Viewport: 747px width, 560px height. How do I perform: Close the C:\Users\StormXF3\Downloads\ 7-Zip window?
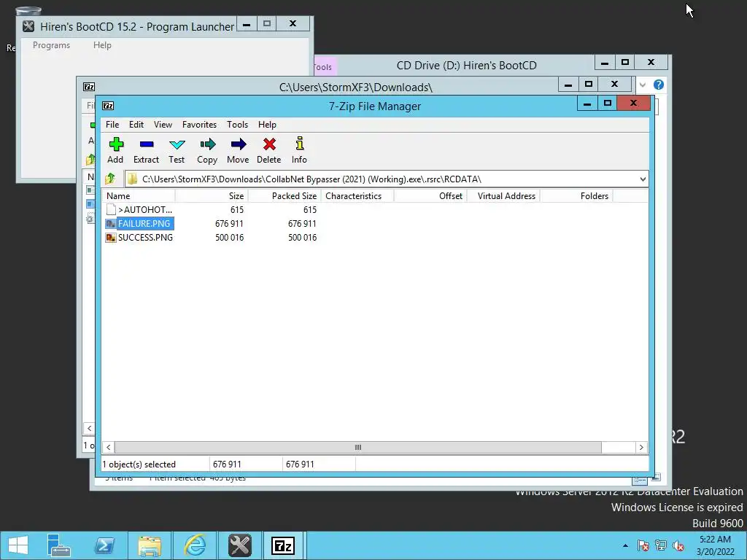click(x=614, y=85)
